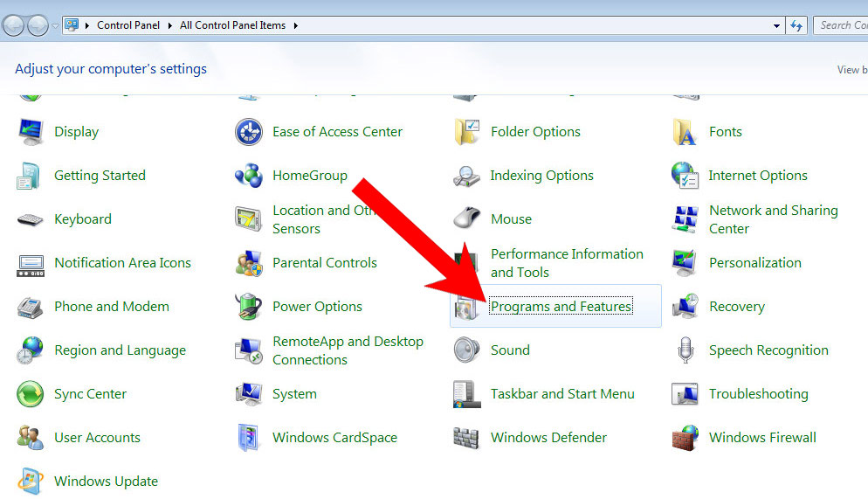Open the Ease of Access Center link
Viewport: 868px width, 499px height.
pos(337,132)
